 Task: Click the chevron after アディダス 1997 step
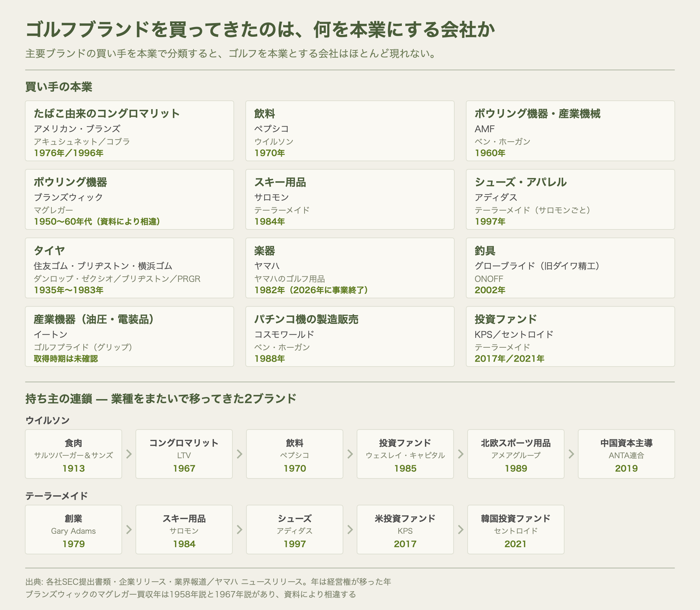pyautogui.click(x=350, y=530)
